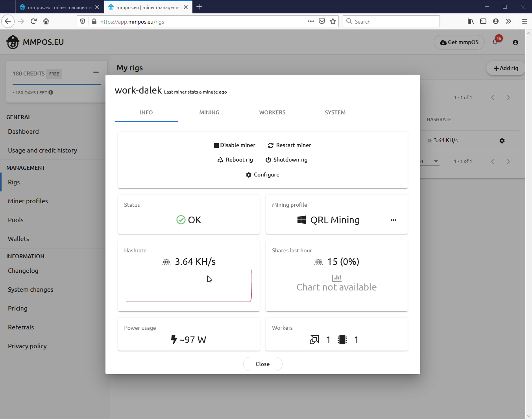Screen dimensions: 532x419
Task: Switch to the SYSTEM tab
Action: point(335,112)
